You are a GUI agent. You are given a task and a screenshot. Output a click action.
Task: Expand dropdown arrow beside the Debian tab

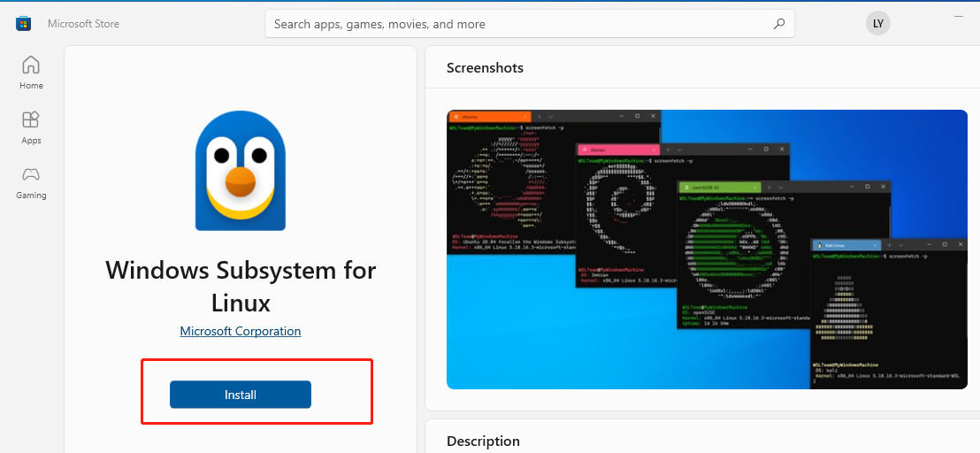pos(679,150)
